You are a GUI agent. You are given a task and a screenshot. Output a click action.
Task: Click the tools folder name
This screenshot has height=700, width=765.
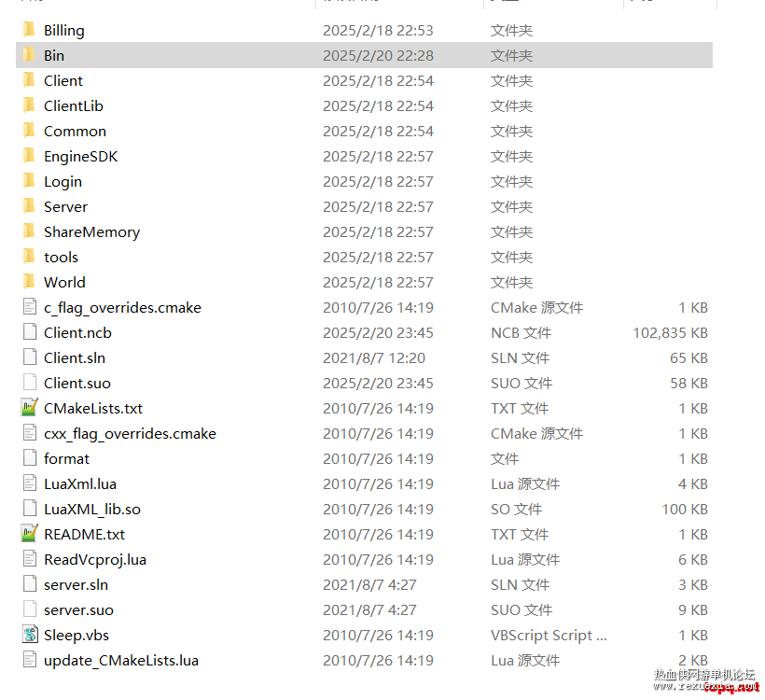(61, 258)
